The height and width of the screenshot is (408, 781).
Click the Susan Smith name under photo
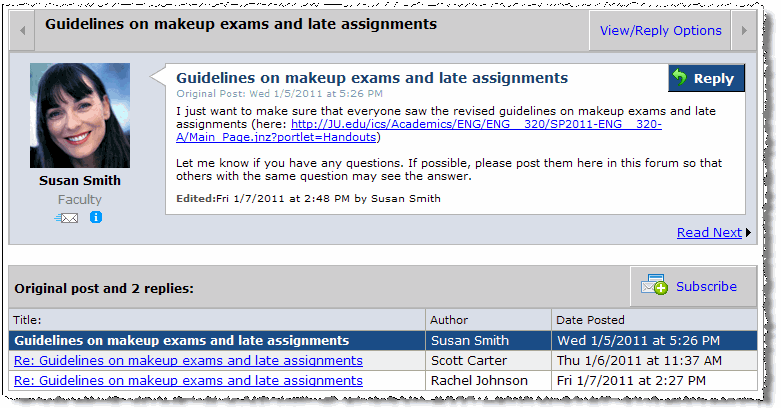tap(80, 181)
